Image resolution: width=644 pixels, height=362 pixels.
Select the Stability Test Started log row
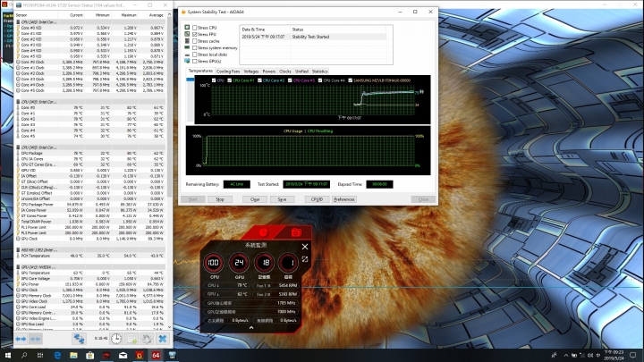[x=313, y=37]
